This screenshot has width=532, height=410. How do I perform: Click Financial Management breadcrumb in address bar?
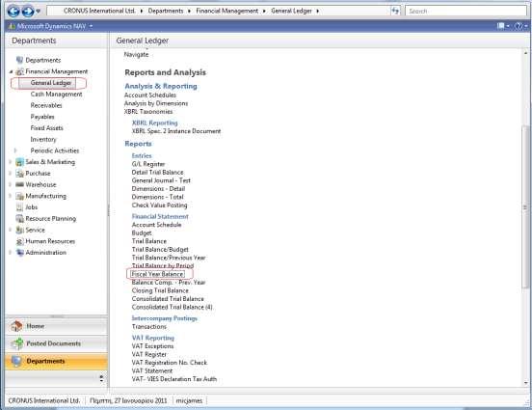[x=227, y=11]
